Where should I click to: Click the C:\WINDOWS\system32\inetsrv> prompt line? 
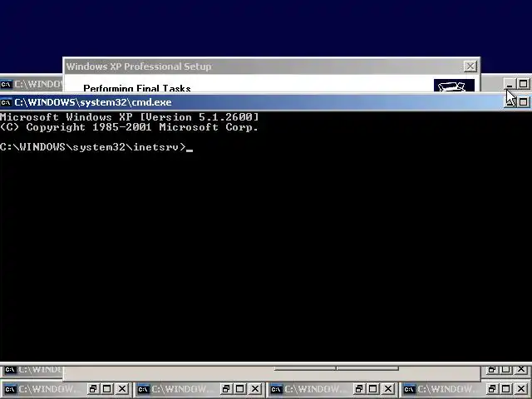(96, 147)
